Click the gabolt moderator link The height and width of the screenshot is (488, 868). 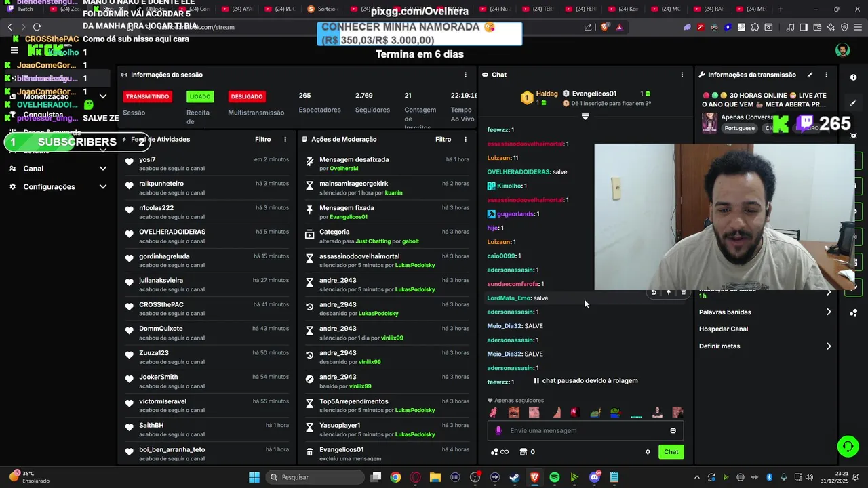[410, 241]
